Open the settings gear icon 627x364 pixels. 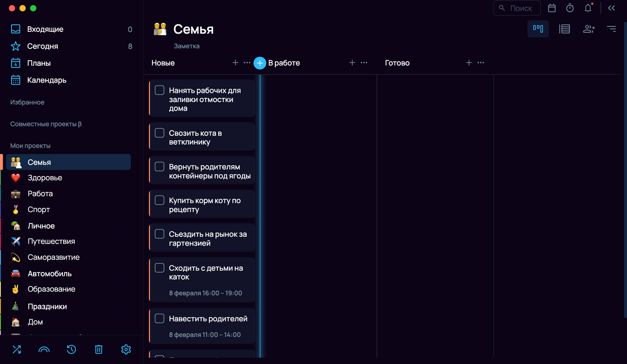[x=126, y=349]
